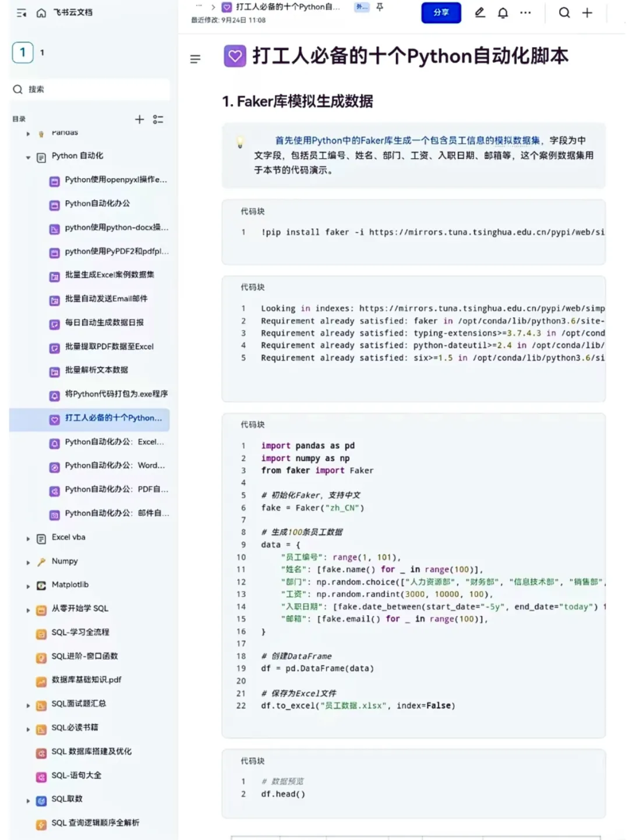
Task: Expand the Numpy folder
Action: [28, 562]
